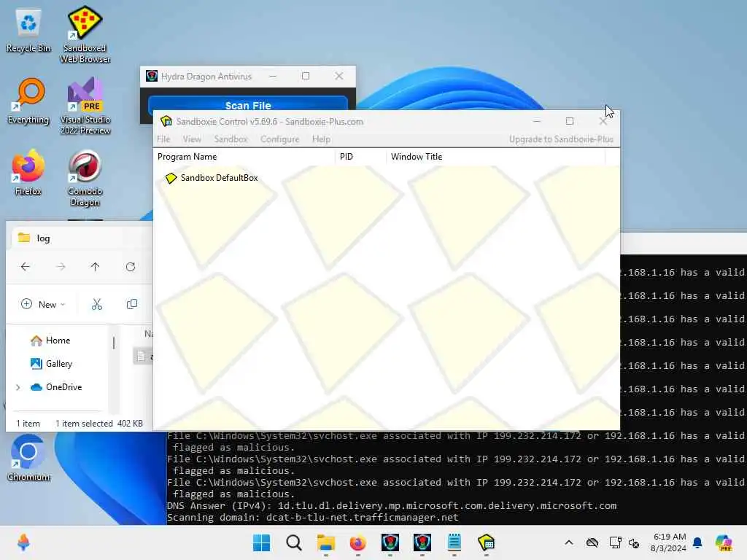Launch Visual Studio 2022 Preview shortcut

tap(85, 106)
